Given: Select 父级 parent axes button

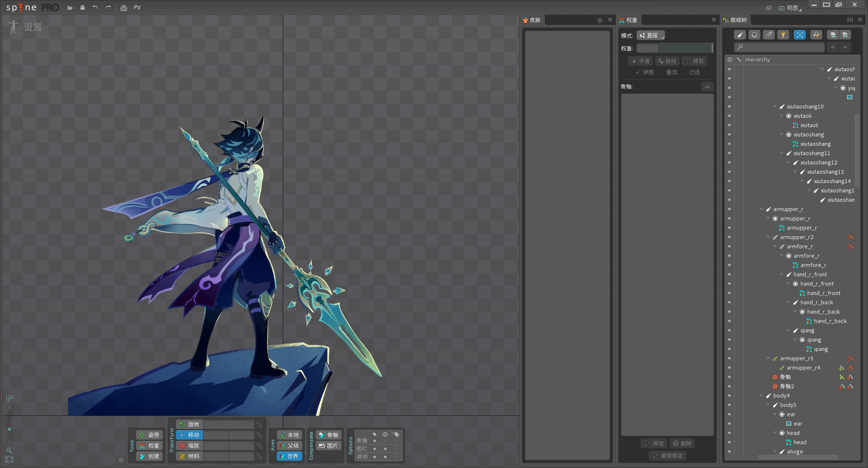Looking at the screenshot, I should (x=290, y=446).
